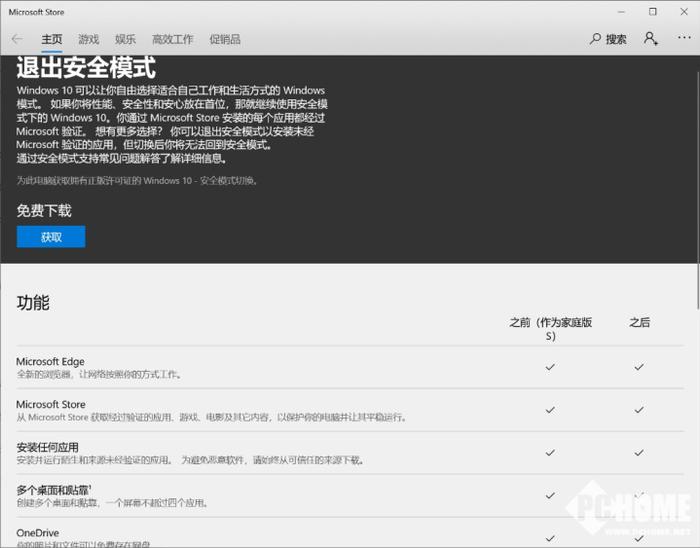The width and height of the screenshot is (700, 548).
Task: Switch to the 娱乐 tab
Action: coord(125,39)
